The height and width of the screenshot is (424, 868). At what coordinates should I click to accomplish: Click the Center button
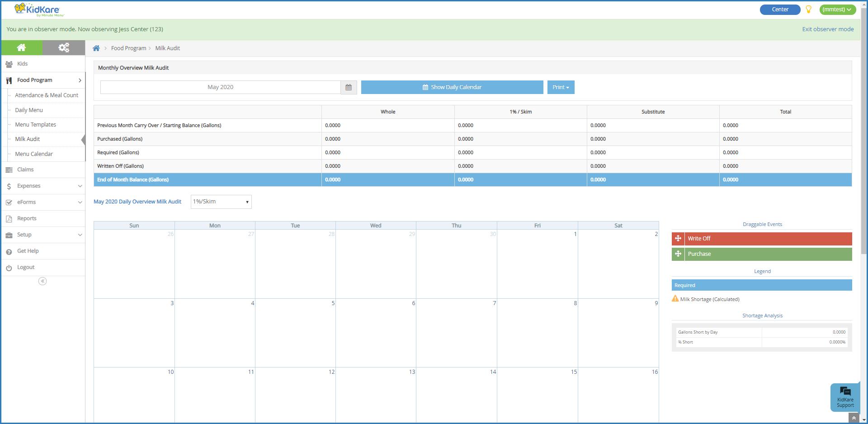coord(780,9)
